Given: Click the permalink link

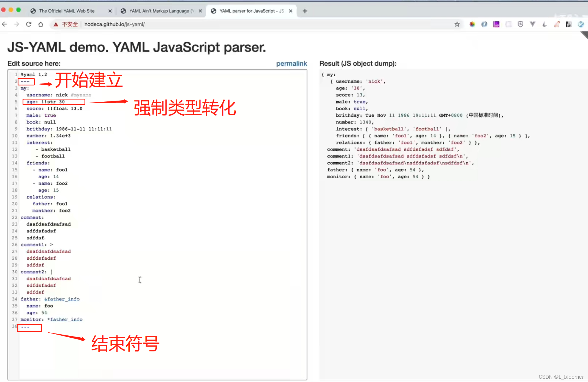Looking at the screenshot, I should click(291, 64).
